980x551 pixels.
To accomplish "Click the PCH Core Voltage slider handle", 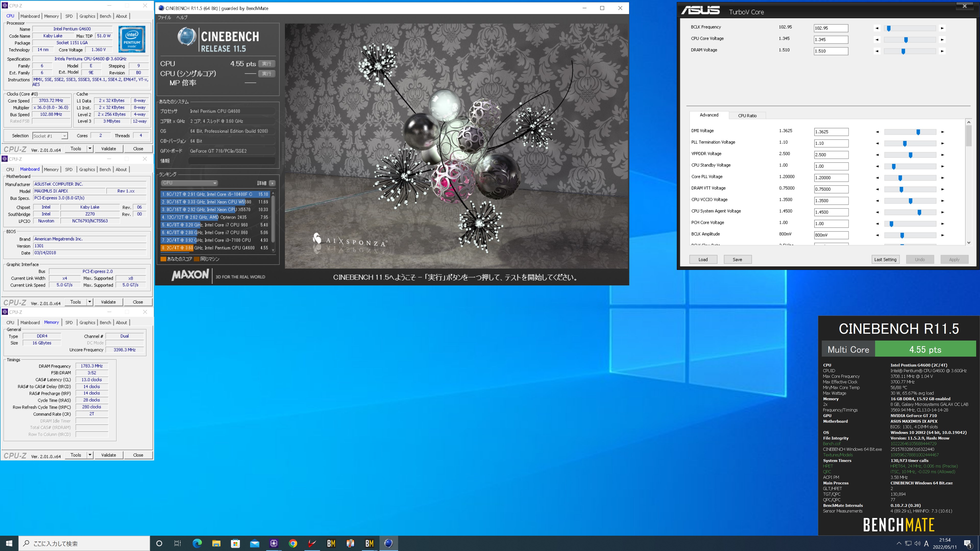I will 891,224.
